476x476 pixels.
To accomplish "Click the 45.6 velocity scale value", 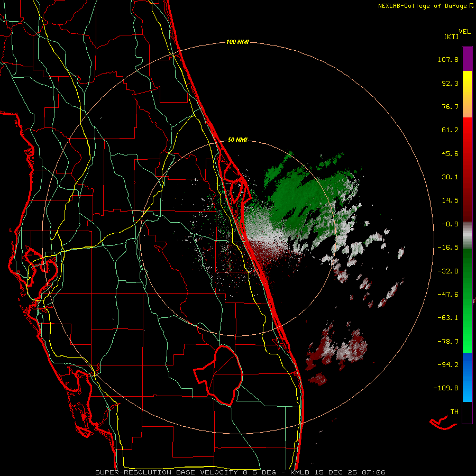I will pos(450,153).
